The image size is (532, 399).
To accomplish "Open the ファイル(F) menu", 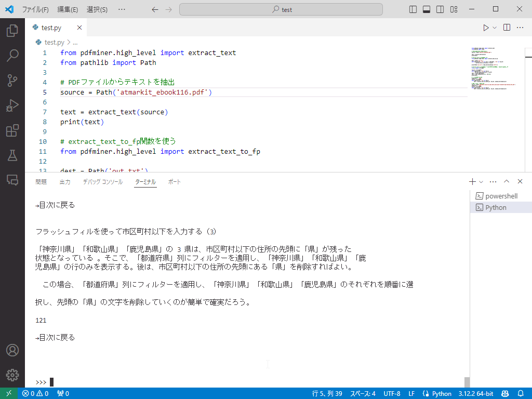I will (35, 9).
